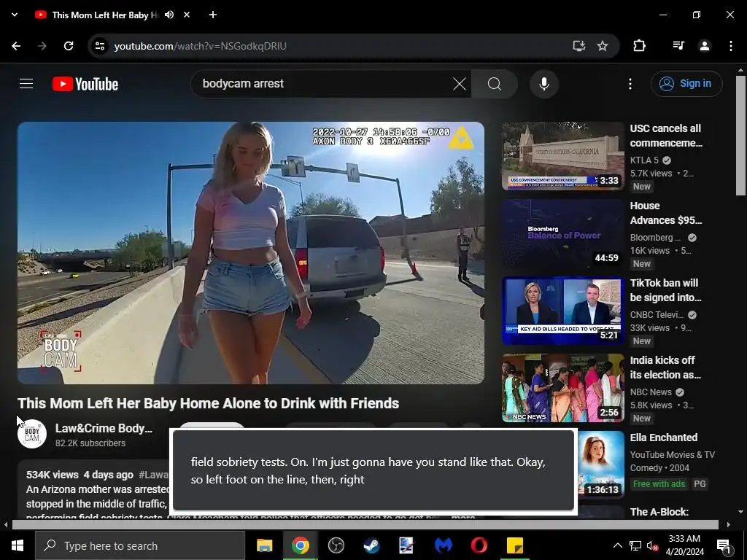Viewport: 747px width, 560px height.
Task: Bookmark this page with the star
Action: [603, 46]
